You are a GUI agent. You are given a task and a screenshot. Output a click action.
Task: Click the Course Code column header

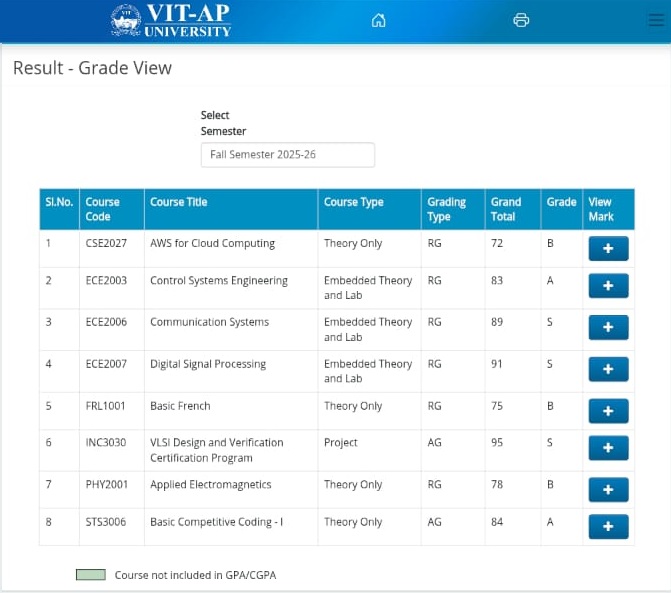coord(103,209)
